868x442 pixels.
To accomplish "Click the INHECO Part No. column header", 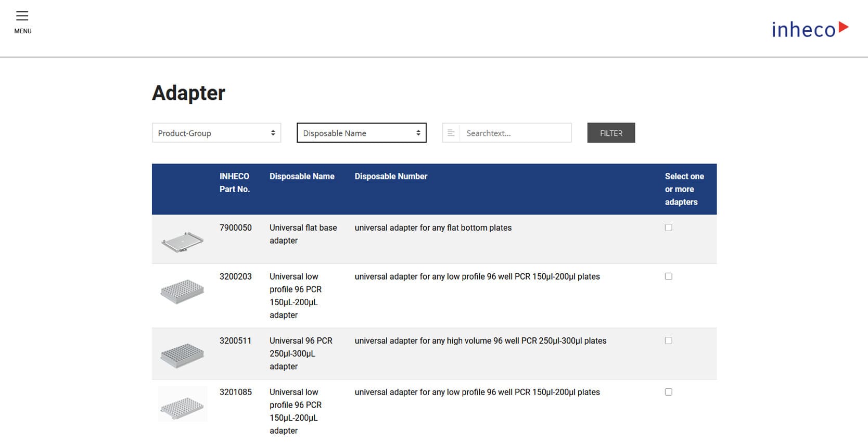I will point(234,183).
